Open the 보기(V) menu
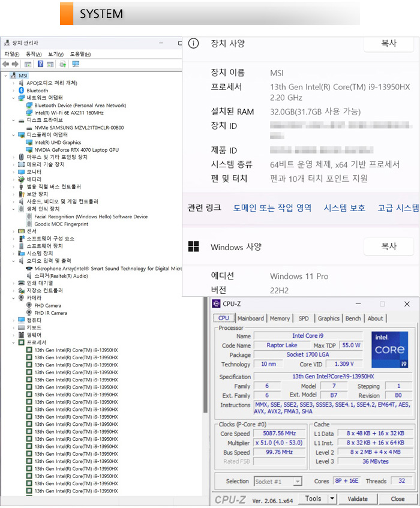Viewport: 420px width, 508px height. coord(56,54)
